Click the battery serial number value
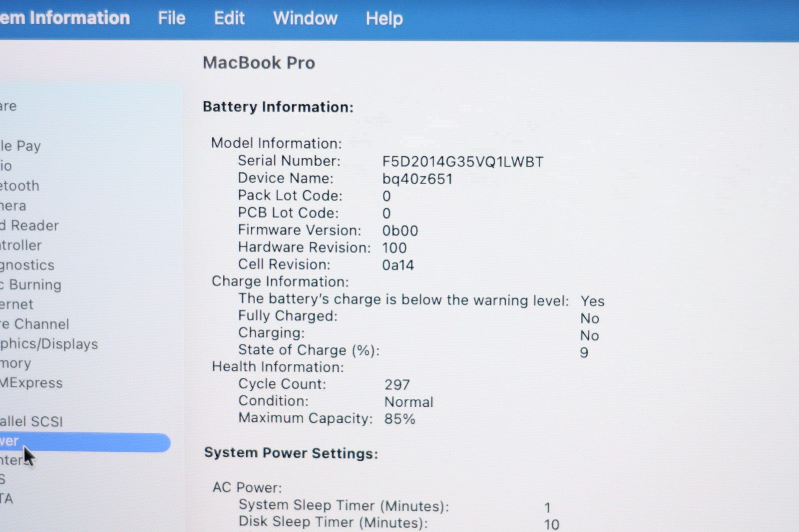Screen dimensions: 799x532 pyautogui.click(x=462, y=162)
